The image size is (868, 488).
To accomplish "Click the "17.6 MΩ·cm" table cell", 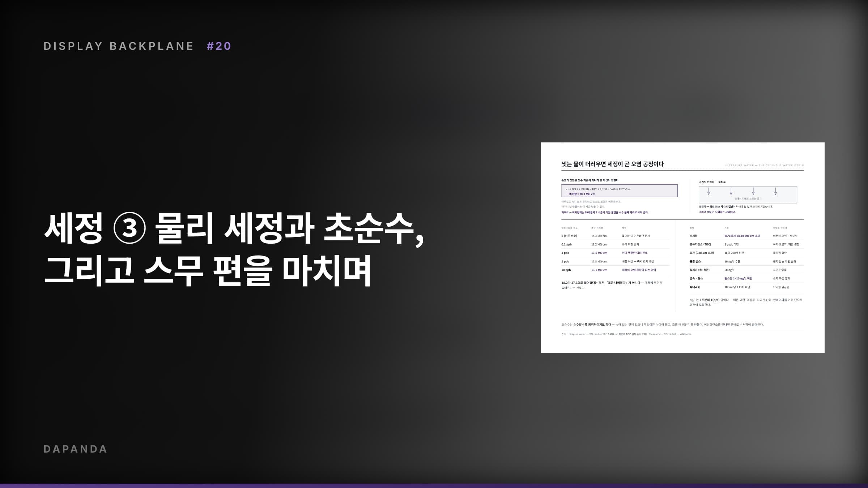I will tap(599, 253).
